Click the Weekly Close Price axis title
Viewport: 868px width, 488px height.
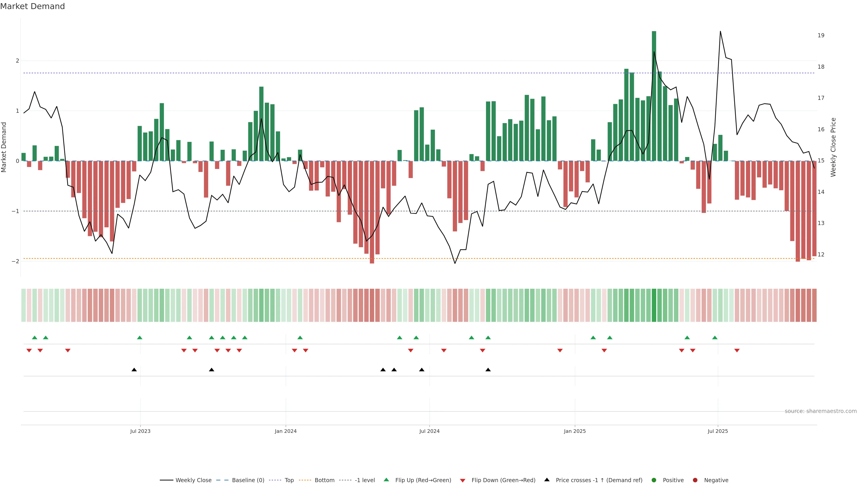(x=833, y=147)
